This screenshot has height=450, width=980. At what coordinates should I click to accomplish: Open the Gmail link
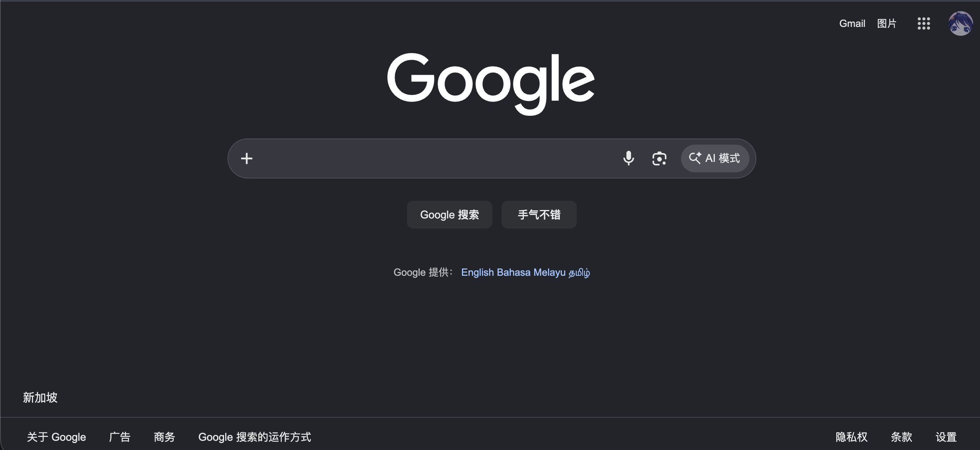click(852, 23)
